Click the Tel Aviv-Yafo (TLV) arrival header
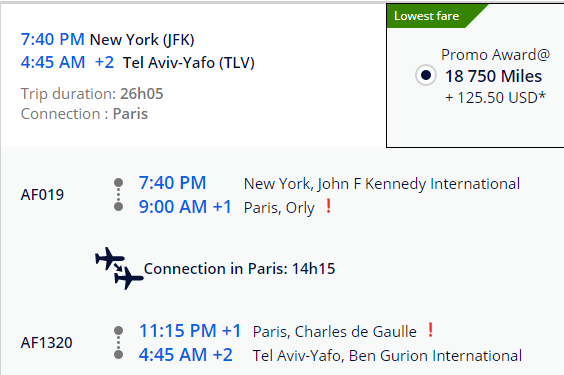564x375 pixels. tap(189, 63)
